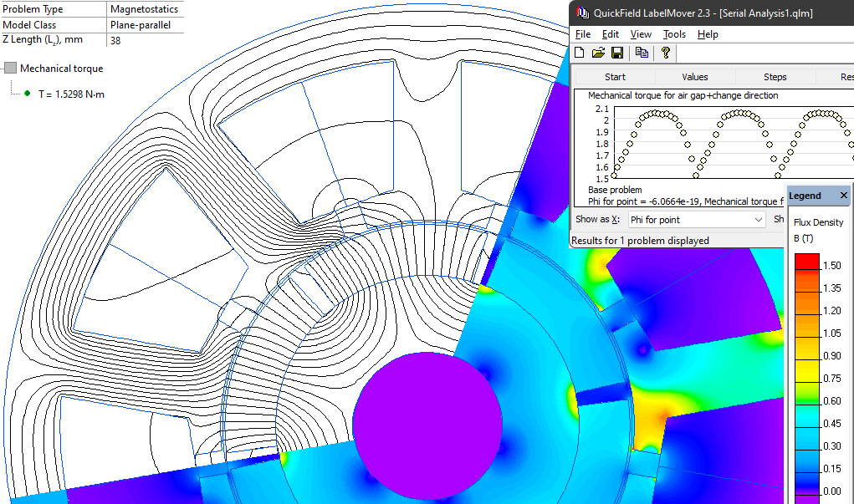Copy results using the toolbar icon
This screenshot has height=504, width=854.
point(642,53)
